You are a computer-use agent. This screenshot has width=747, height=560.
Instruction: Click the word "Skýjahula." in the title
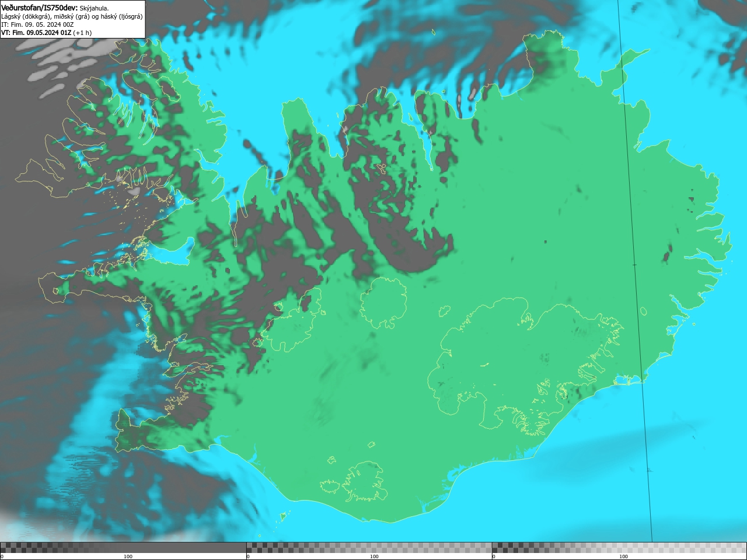(94, 8)
